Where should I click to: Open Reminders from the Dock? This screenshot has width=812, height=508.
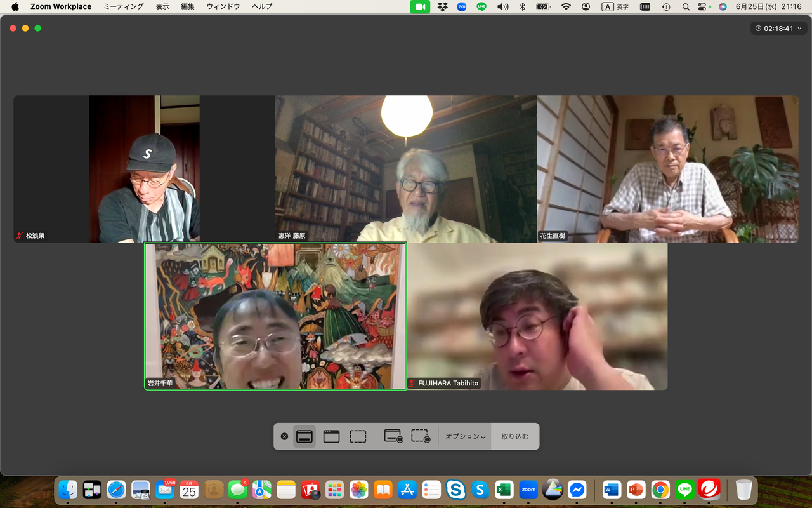431,490
